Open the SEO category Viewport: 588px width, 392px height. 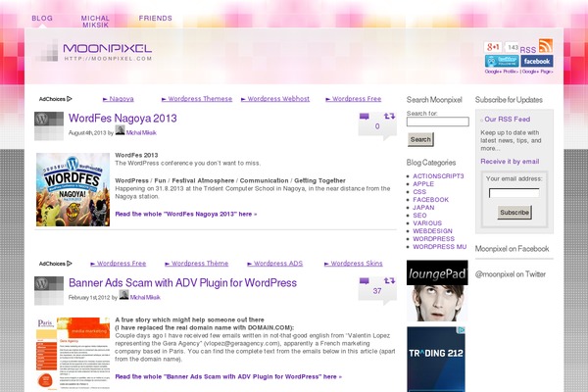point(419,216)
